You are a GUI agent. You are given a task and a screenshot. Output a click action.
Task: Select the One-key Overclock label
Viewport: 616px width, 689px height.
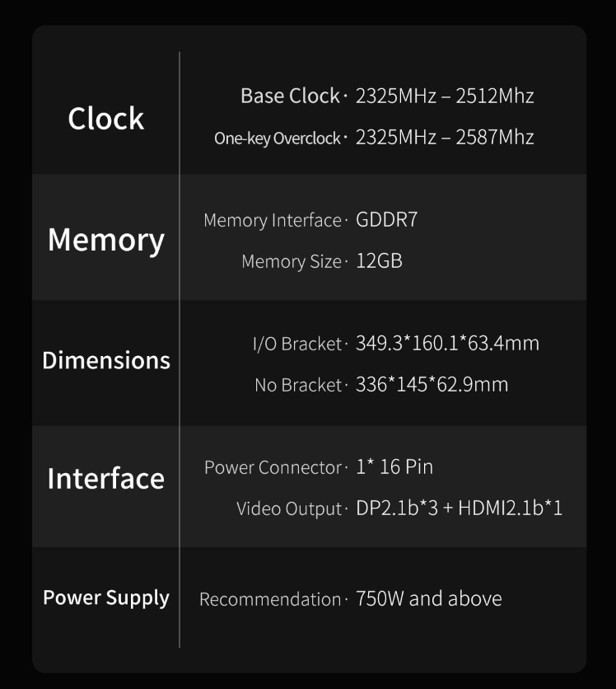coord(277,138)
